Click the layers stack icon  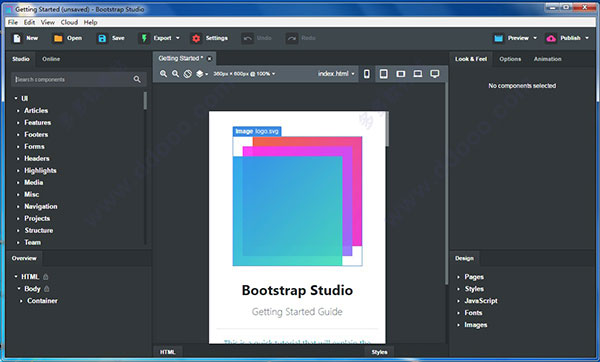click(200, 74)
